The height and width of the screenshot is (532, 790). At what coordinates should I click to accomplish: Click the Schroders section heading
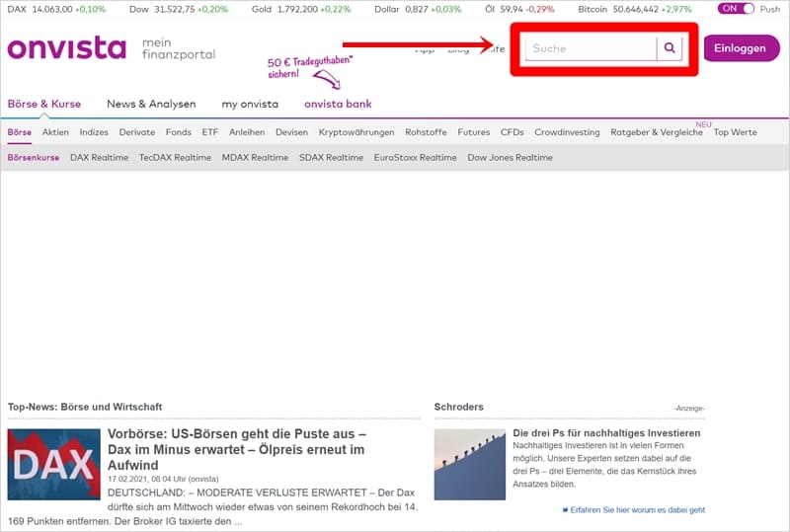click(x=458, y=407)
